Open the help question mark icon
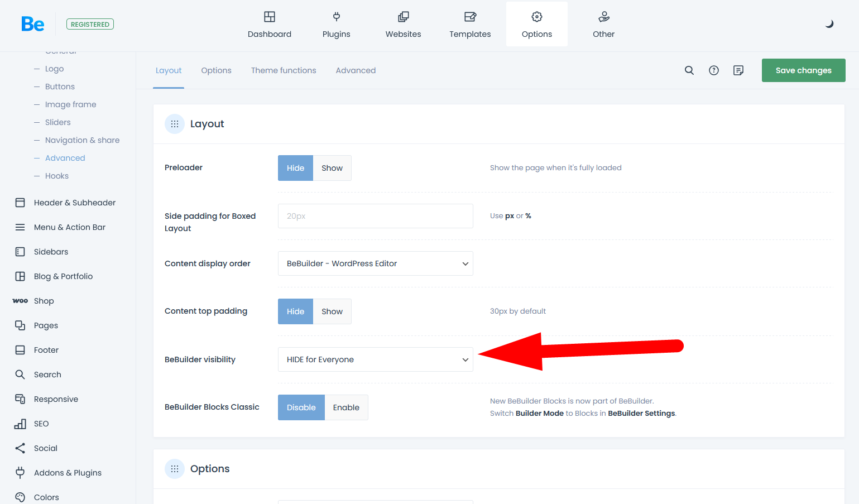859x504 pixels. [714, 70]
